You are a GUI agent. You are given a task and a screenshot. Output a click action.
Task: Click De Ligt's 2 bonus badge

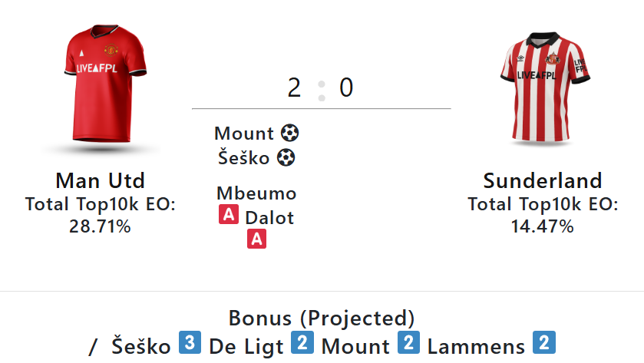(x=303, y=343)
